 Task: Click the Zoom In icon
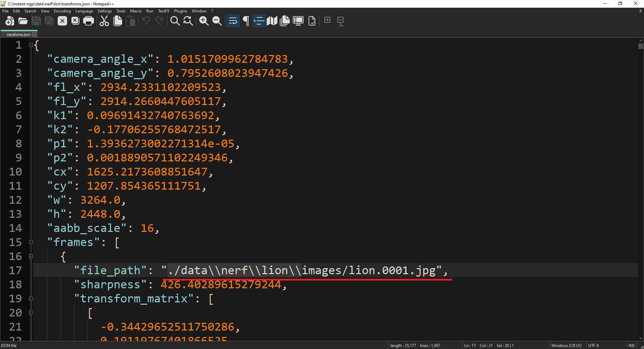[204, 21]
